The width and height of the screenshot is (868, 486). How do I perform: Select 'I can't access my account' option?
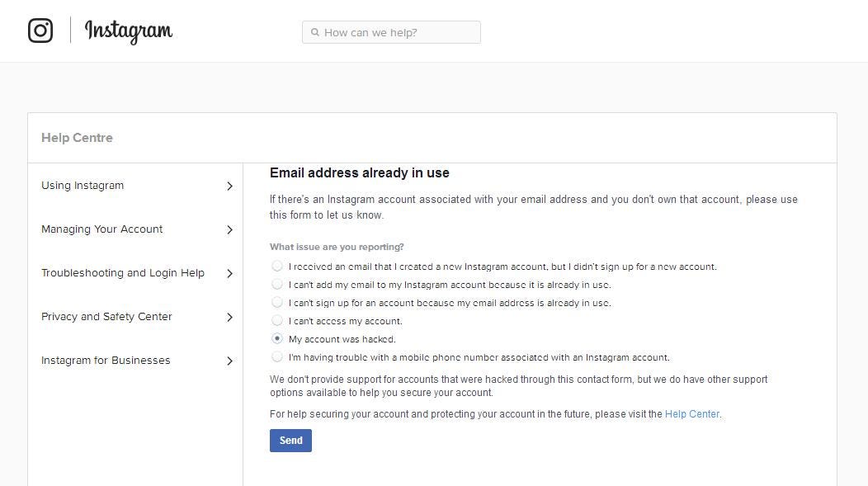(x=277, y=321)
